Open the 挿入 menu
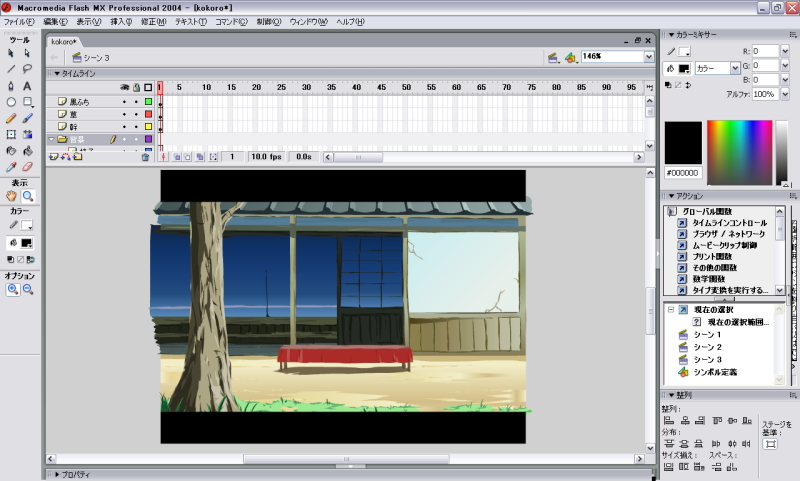This screenshot has height=481, width=800. tap(121, 22)
